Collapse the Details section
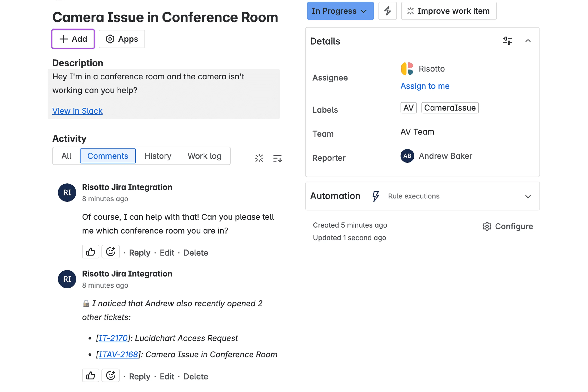This screenshot has height=392, width=588. (x=528, y=41)
